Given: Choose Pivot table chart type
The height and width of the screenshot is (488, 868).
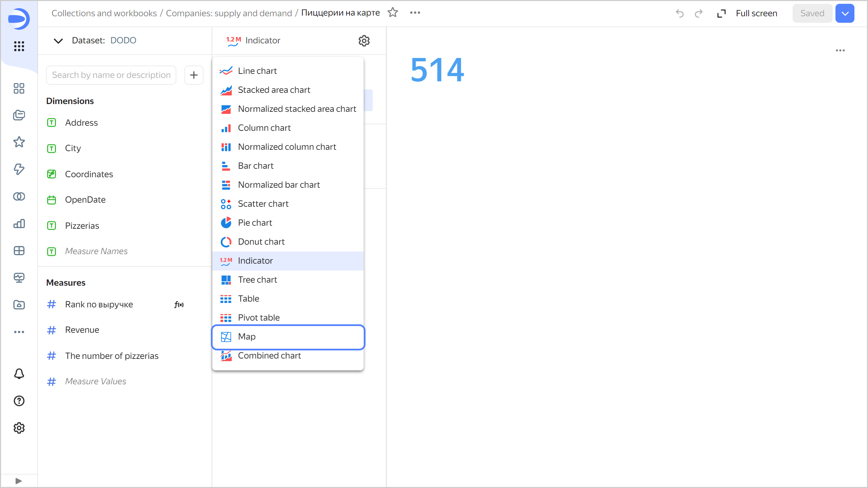Looking at the screenshot, I should [258, 318].
